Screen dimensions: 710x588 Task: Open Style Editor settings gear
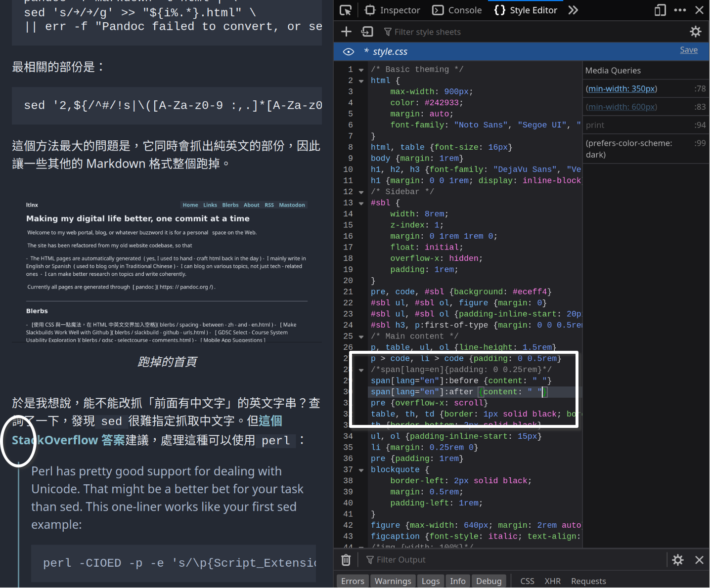pos(696,32)
